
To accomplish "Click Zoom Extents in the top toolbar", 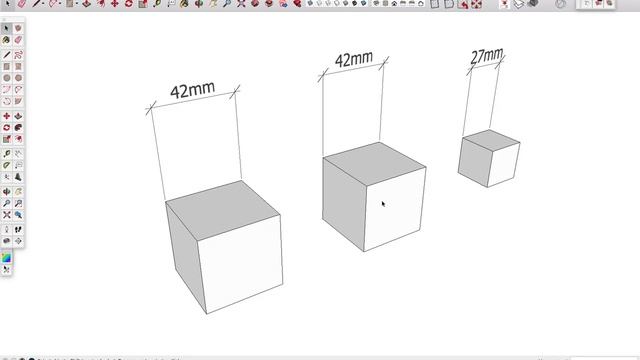I will (x=241, y=4).
